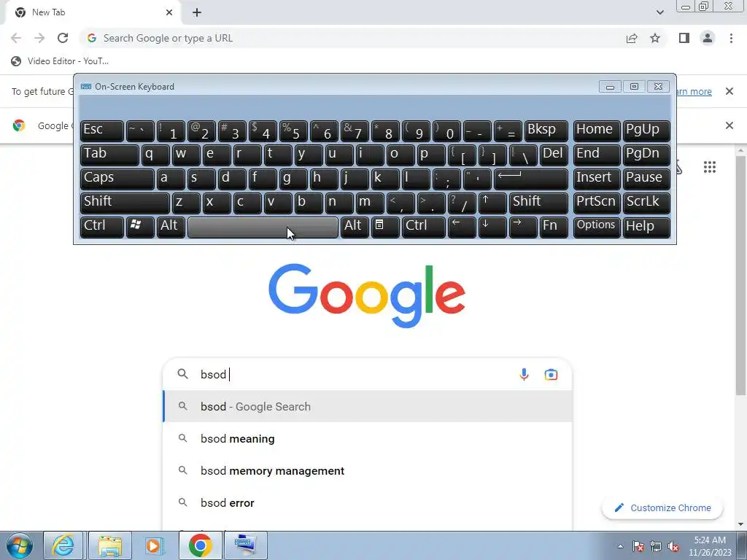747x560 pixels.
Task: Open the Chrome profile avatar
Action: pos(708,38)
